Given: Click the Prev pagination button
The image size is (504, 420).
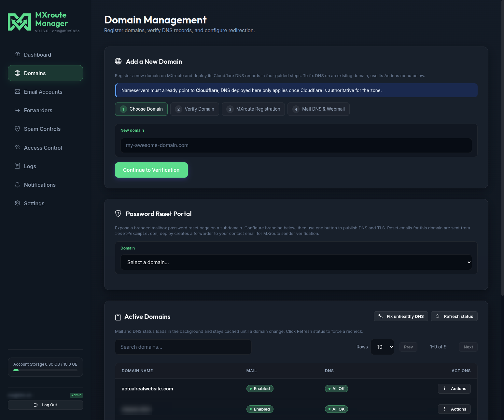Looking at the screenshot, I should 408,347.
